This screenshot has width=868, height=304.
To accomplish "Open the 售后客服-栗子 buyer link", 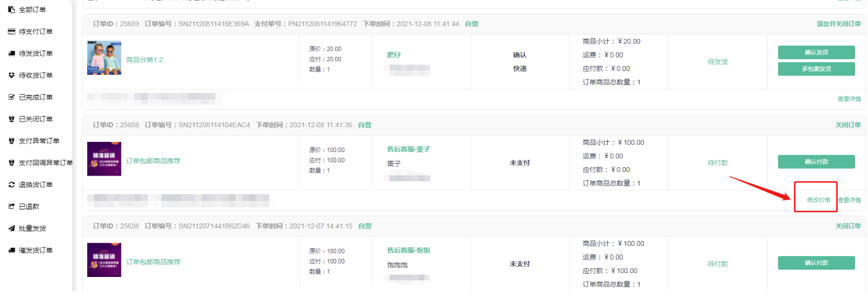I will (409, 149).
